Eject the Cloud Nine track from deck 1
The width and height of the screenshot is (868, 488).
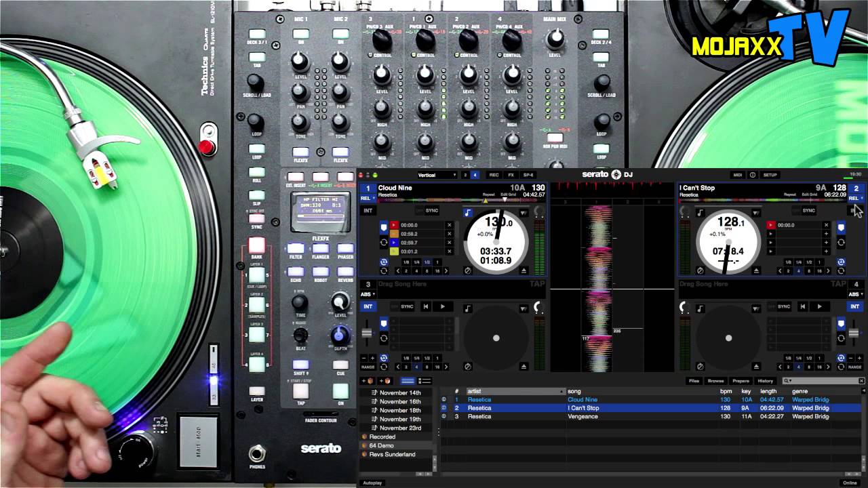[x=524, y=271]
